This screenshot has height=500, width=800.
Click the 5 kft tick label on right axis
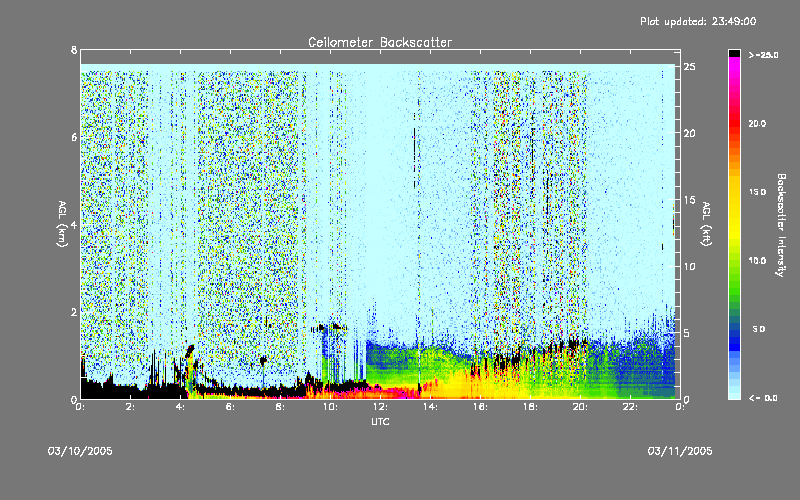pos(687,333)
